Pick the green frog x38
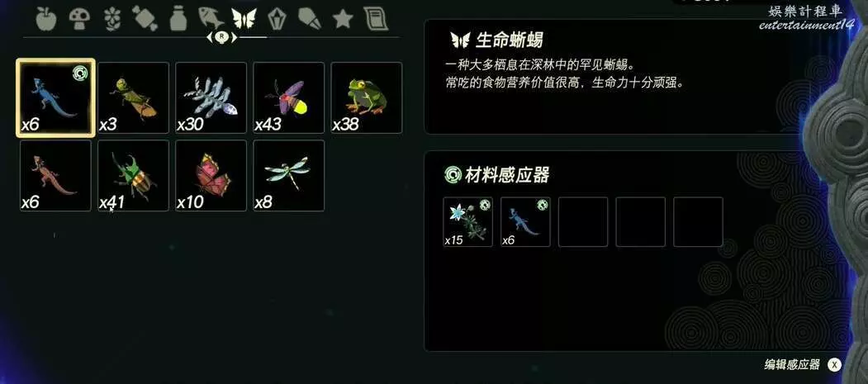 pos(367,97)
